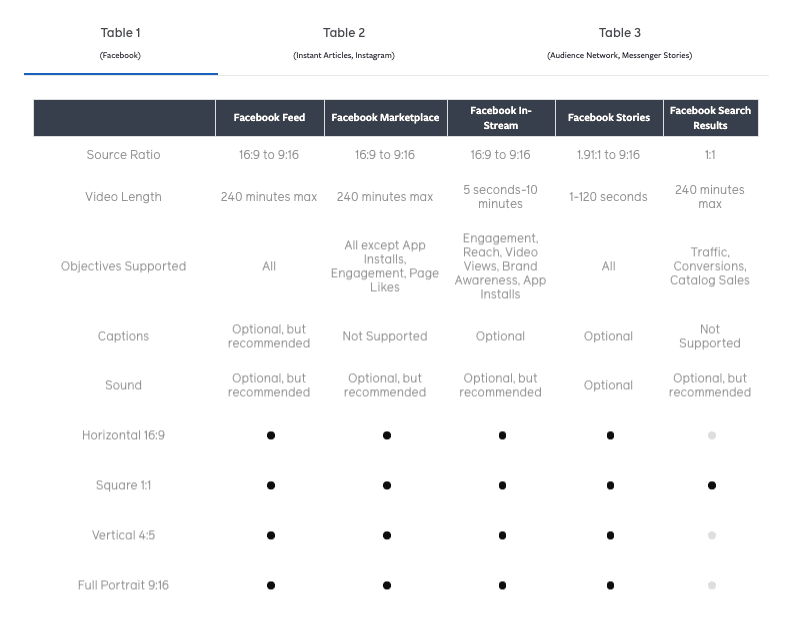Screen dimensions: 808x617
Task: Click Marketplace objectives All except App Installs cell
Action: click(x=385, y=266)
